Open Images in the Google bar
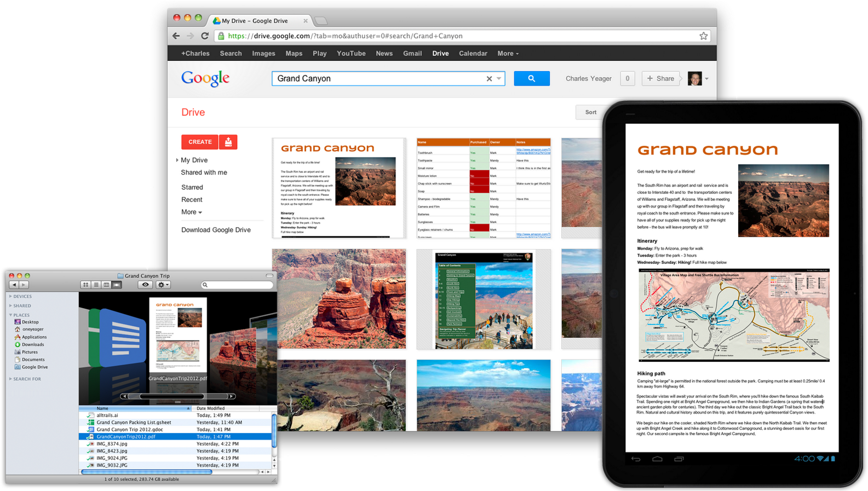Image resolution: width=868 pixels, height=491 pixels. [263, 54]
